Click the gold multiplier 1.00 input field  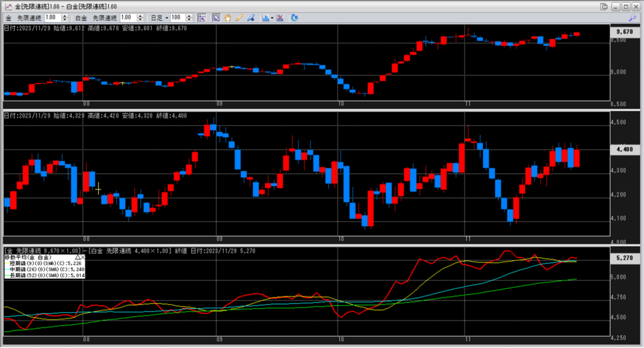click(52, 18)
